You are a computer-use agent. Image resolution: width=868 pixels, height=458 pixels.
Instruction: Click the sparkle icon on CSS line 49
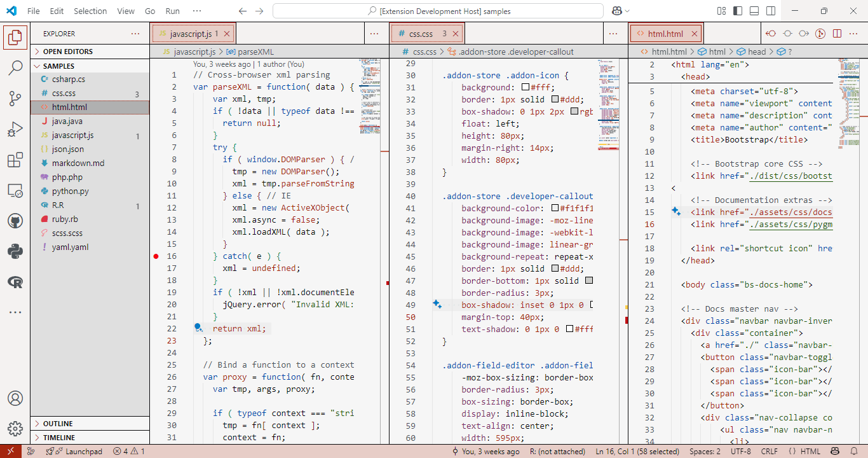coord(437,305)
